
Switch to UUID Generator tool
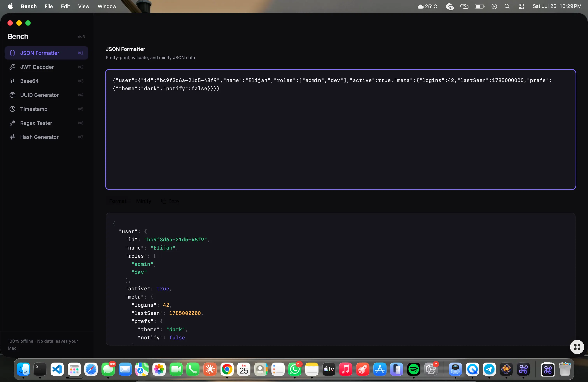pos(46,95)
